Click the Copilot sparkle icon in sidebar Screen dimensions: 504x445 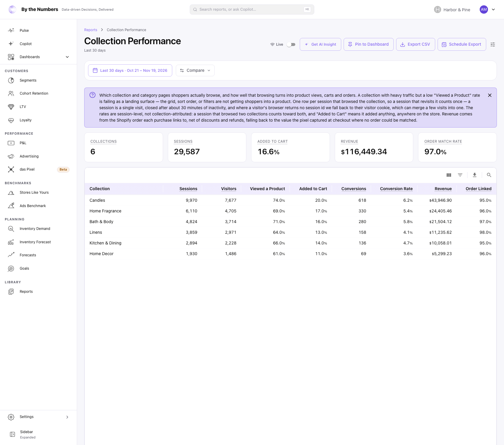[x=11, y=44]
